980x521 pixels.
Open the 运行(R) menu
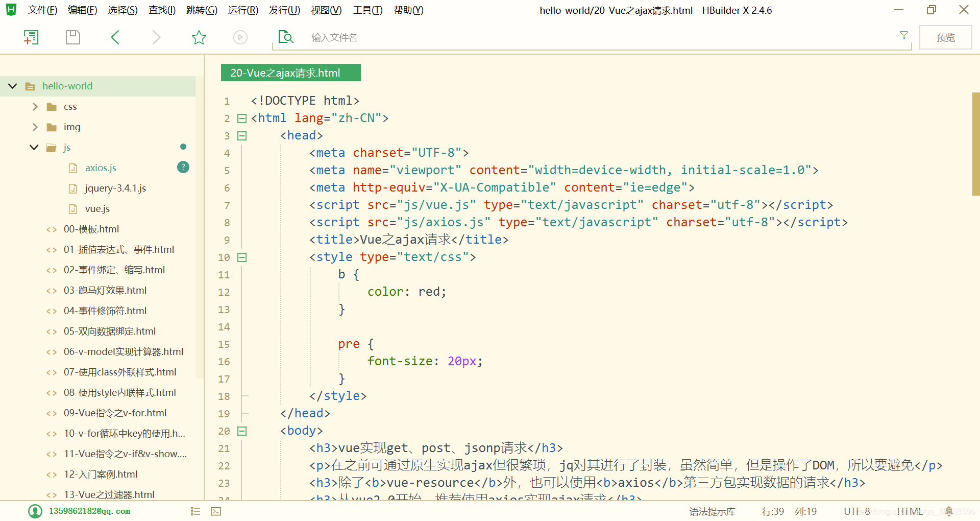point(243,10)
